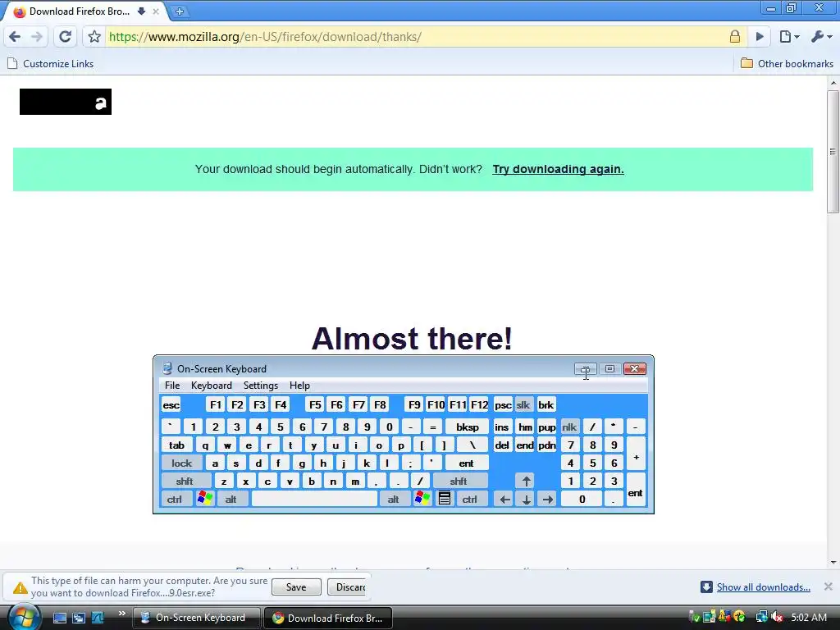Open a new tab with plus button
Viewport: 840px width, 630px height.
click(180, 11)
